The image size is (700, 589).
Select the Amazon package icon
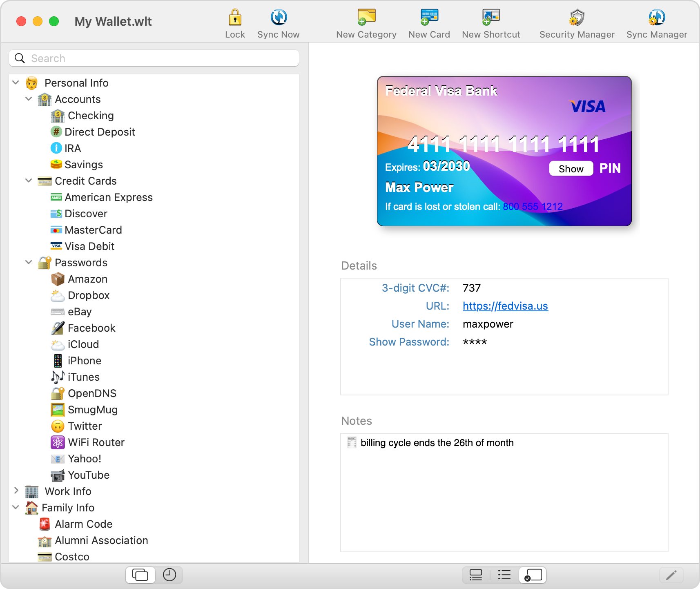pyautogui.click(x=58, y=279)
